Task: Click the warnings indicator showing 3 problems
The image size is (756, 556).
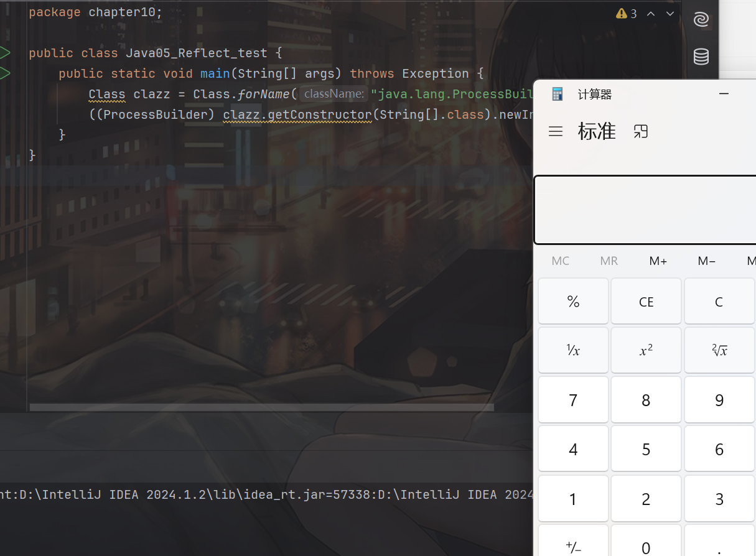Action: tap(626, 14)
